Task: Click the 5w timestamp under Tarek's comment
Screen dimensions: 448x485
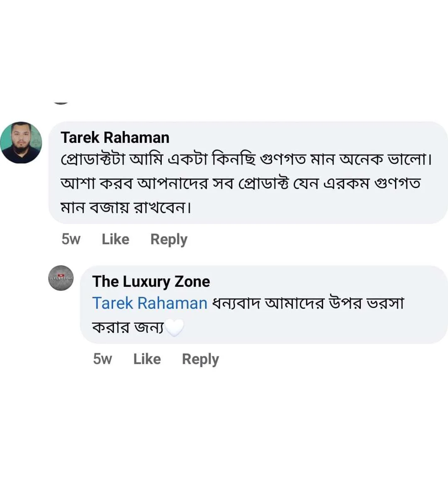Action: click(71, 239)
